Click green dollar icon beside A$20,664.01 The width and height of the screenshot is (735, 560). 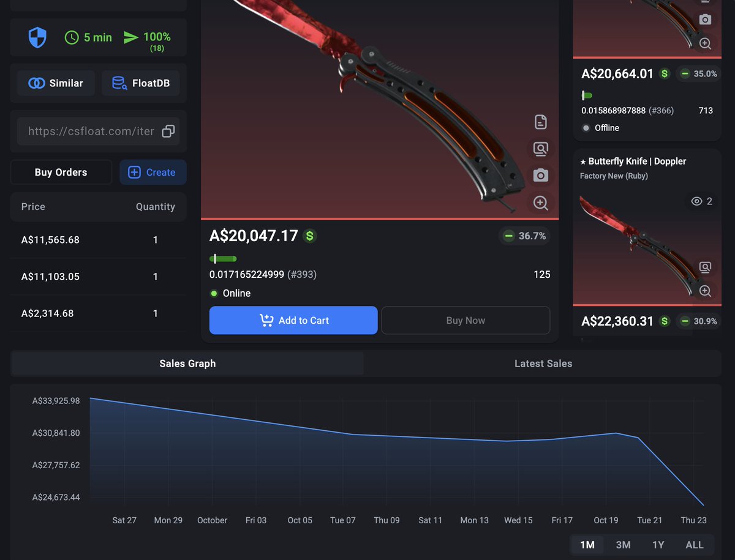point(665,73)
